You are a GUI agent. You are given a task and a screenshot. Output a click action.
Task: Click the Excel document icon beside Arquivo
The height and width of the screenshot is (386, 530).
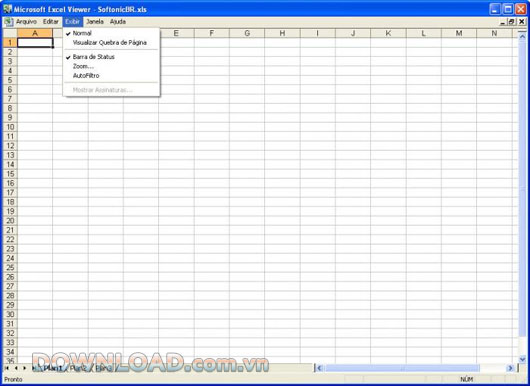point(8,22)
